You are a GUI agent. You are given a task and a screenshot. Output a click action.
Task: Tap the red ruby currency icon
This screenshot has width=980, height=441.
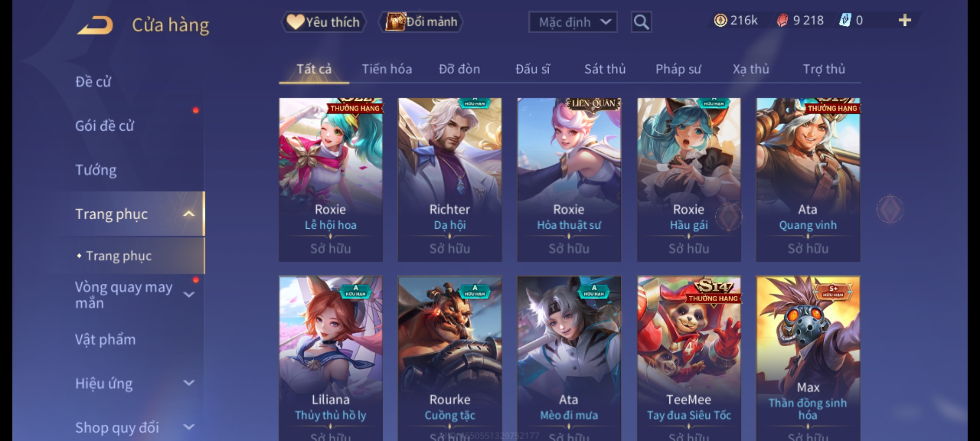tap(782, 20)
